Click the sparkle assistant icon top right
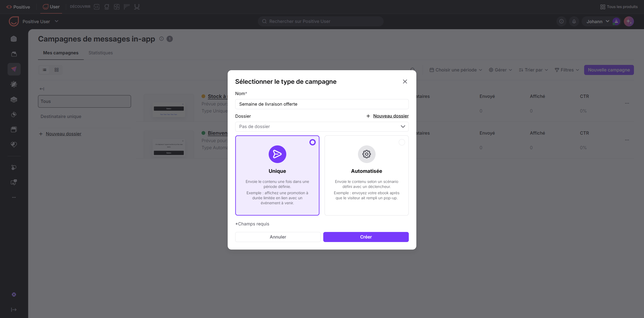644x318 pixels. pos(629,21)
